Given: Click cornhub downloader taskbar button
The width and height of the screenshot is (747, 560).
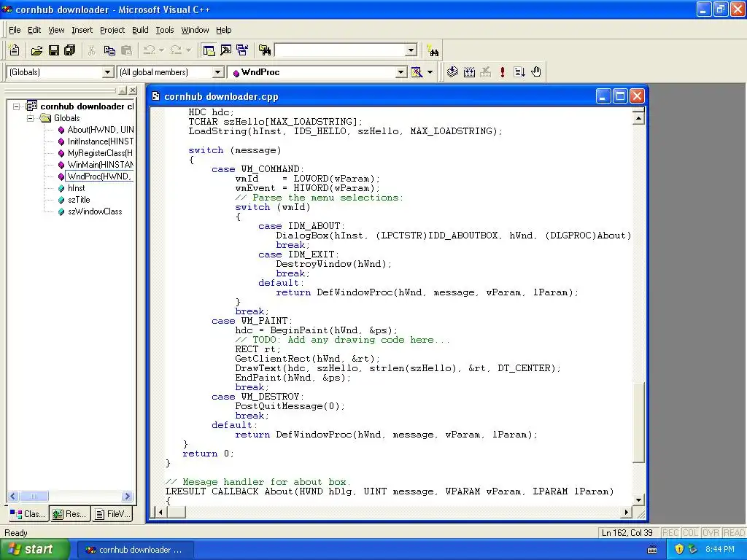Looking at the screenshot, I should pyautogui.click(x=135, y=550).
